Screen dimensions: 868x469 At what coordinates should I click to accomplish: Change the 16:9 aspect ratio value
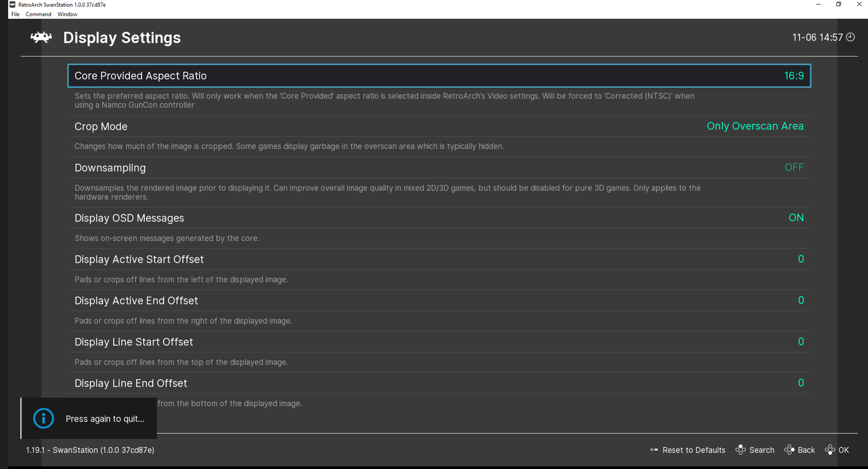[x=794, y=76]
